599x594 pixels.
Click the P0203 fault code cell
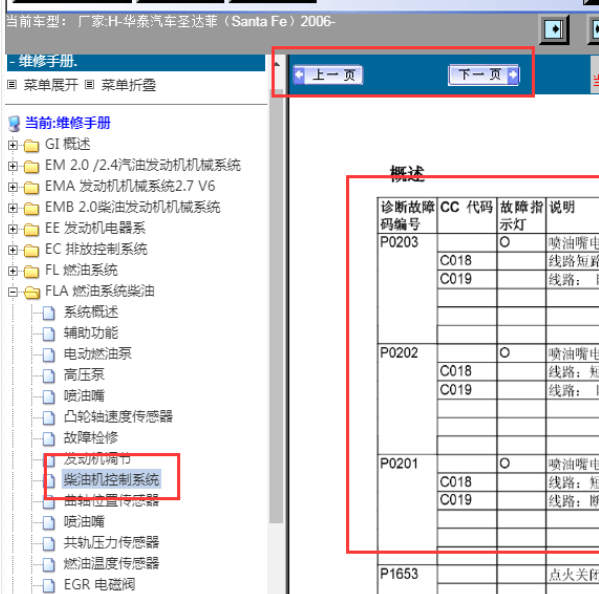[407, 288]
